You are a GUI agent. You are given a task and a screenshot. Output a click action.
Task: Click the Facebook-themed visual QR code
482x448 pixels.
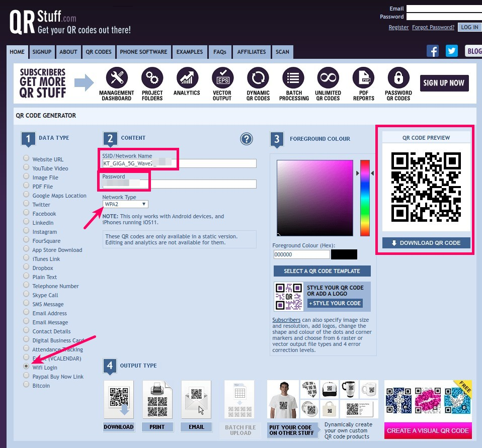[398, 400]
